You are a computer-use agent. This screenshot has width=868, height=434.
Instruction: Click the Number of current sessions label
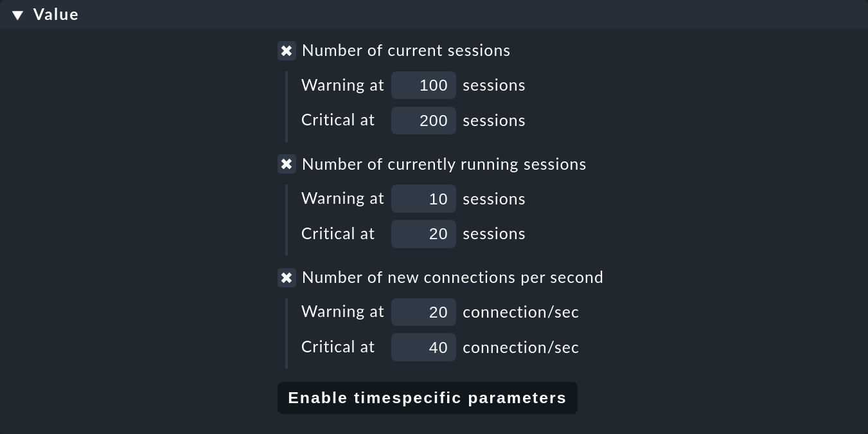[405, 50]
